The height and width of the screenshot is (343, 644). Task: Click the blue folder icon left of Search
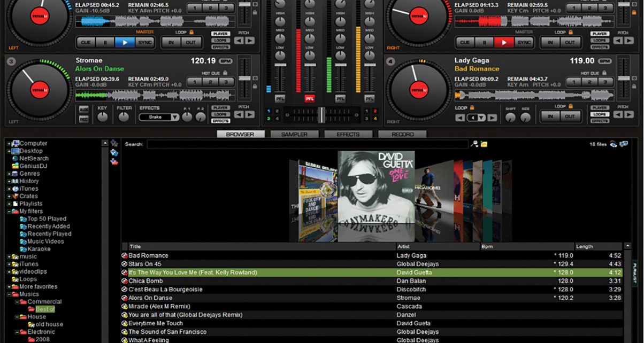[x=114, y=152]
